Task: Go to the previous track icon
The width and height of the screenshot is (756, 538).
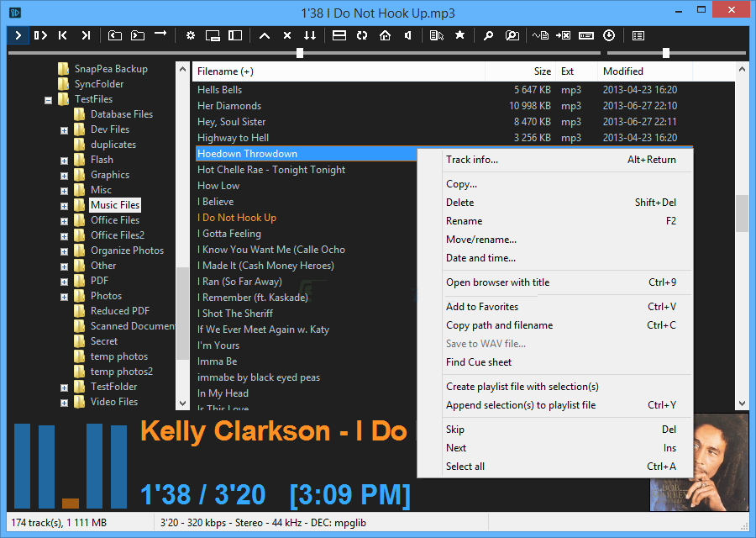Action: point(63,35)
